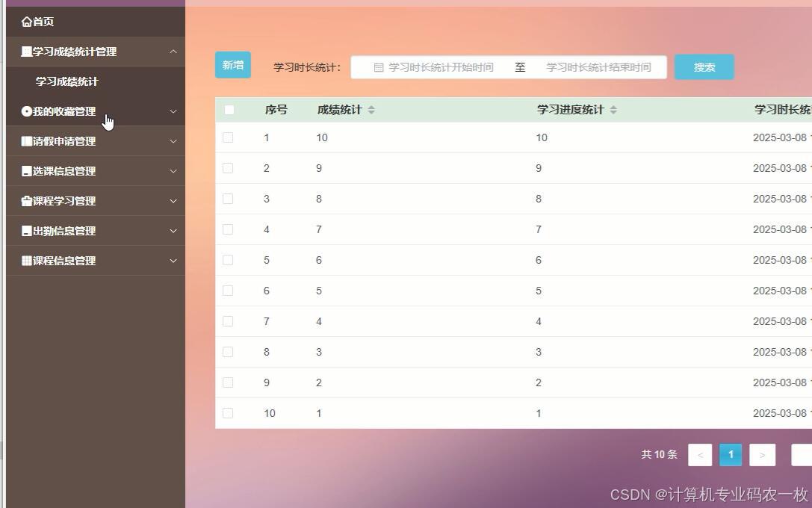
Task: Click the 请假申请管理 menu icon
Action: [26, 141]
